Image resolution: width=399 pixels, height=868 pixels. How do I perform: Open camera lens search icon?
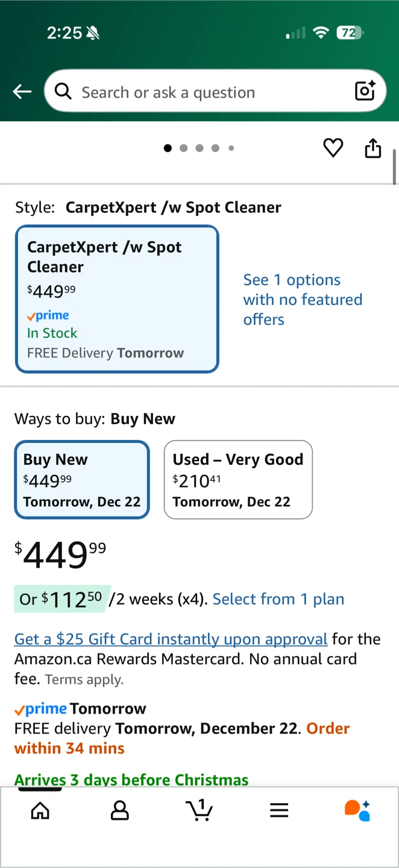tap(365, 91)
